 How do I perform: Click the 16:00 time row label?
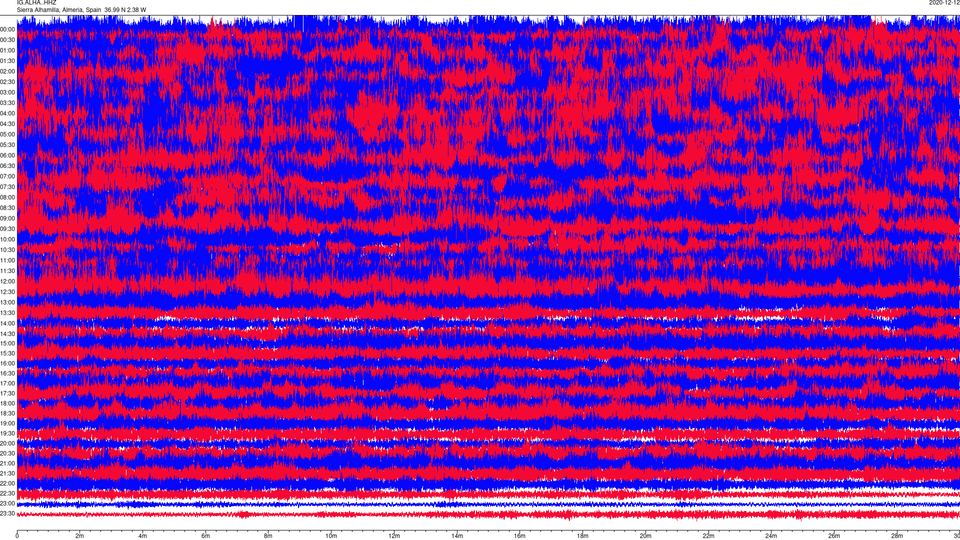[7, 364]
